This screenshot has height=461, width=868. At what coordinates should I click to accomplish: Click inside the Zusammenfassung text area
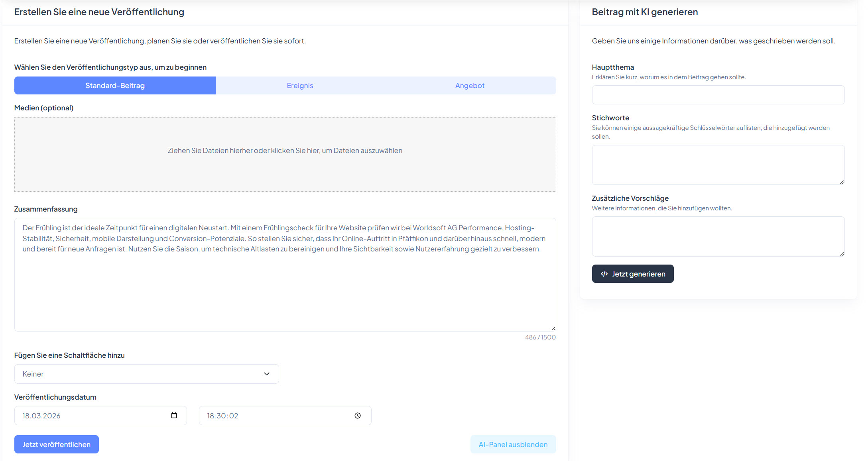pos(285,291)
